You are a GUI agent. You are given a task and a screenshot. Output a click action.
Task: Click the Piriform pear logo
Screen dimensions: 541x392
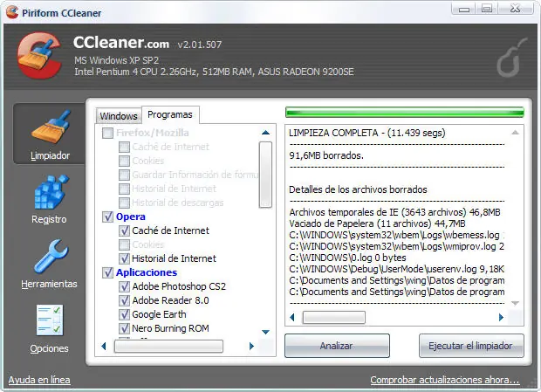pos(511,58)
